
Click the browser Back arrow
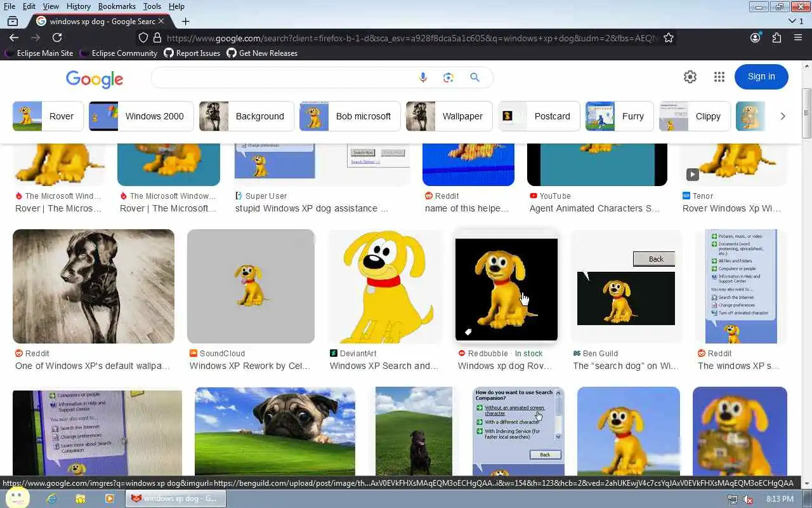click(x=14, y=37)
